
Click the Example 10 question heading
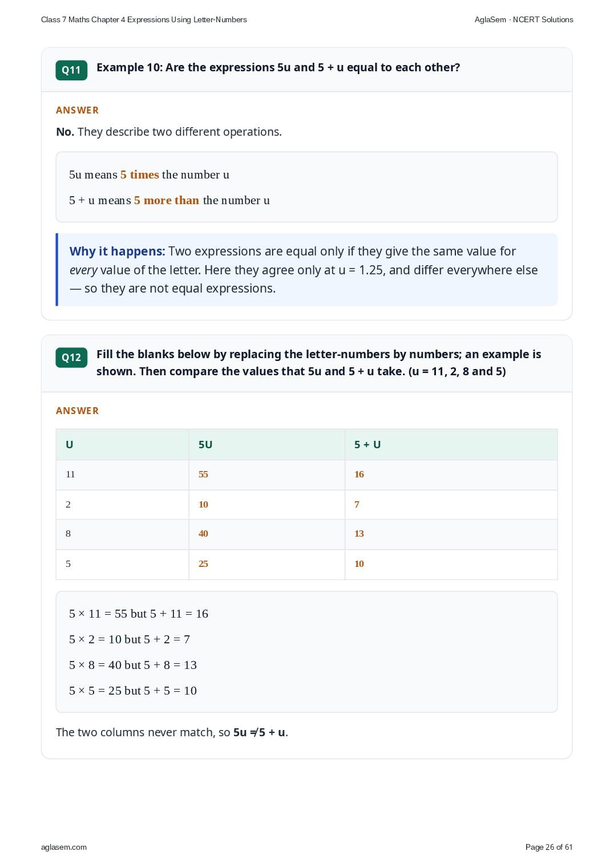(x=278, y=67)
